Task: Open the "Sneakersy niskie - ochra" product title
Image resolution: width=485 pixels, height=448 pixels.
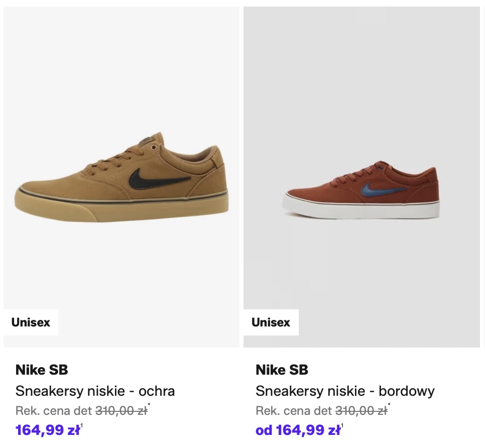Action: point(95,391)
